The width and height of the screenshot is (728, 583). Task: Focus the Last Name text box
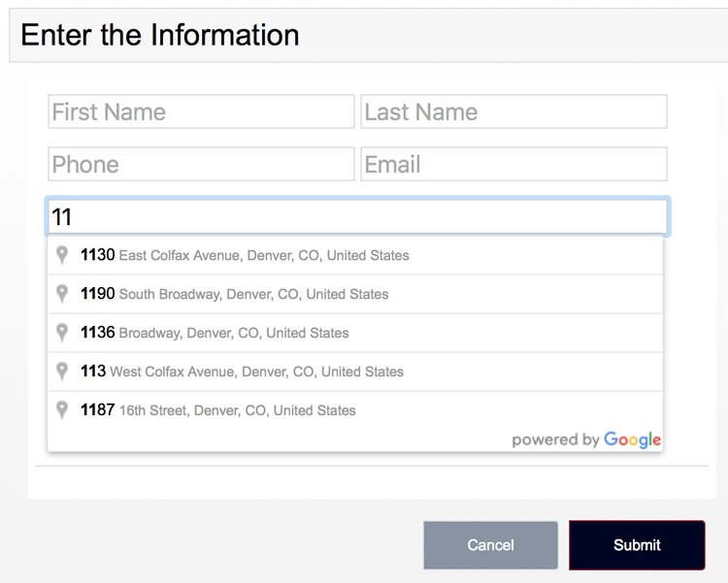(x=513, y=112)
